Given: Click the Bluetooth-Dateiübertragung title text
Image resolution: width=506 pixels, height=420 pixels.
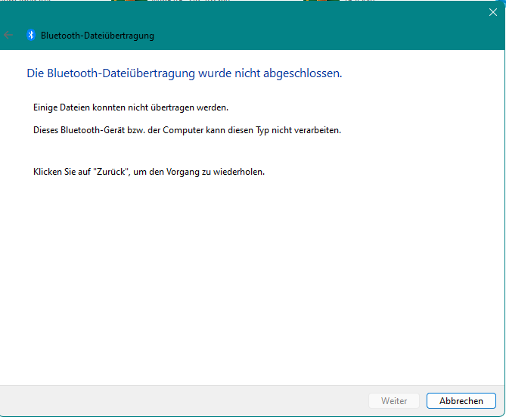Looking at the screenshot, I should coord(98,36).
